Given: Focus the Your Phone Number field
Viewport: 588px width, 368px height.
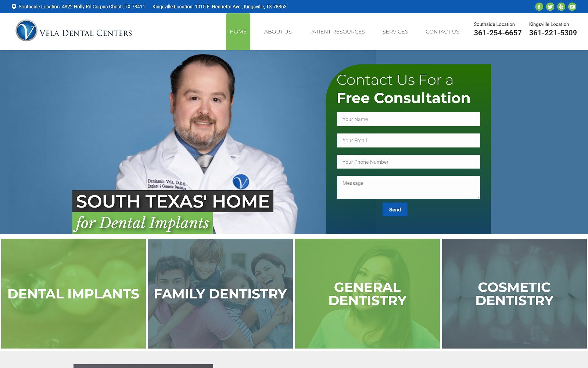Looking at the screenshot, I should click(x=408, y=162).
